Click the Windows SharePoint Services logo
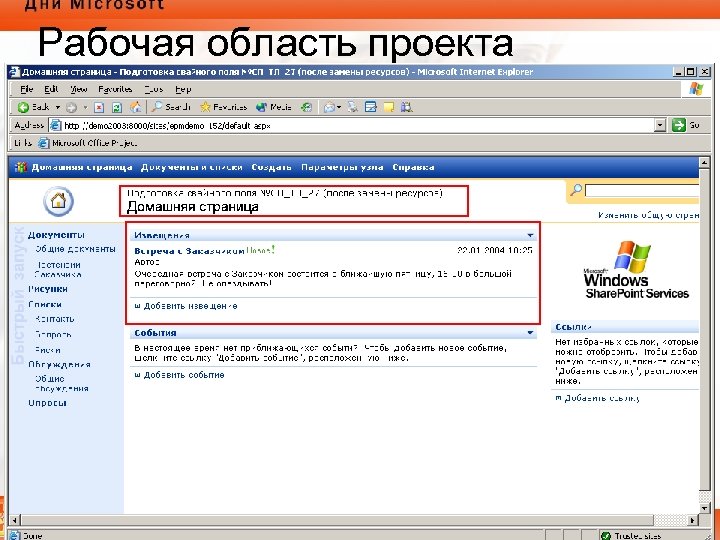 point(636,270)
